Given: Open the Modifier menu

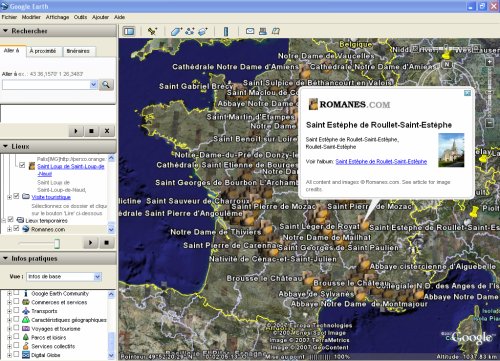Looking at the screenshot, I should click(31, 17).
